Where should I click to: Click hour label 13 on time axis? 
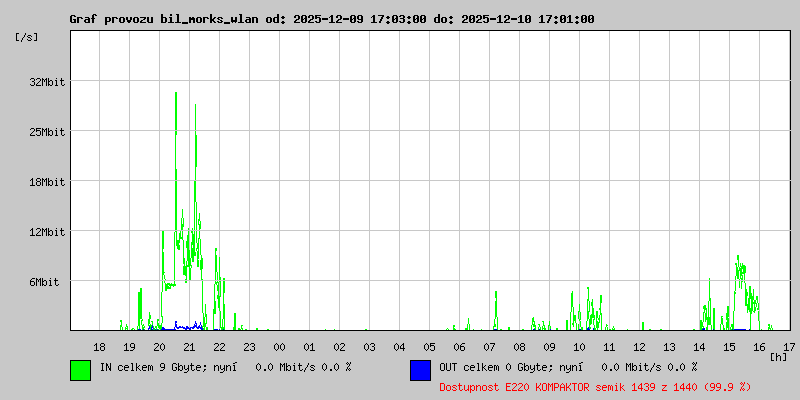click(670, 347)
